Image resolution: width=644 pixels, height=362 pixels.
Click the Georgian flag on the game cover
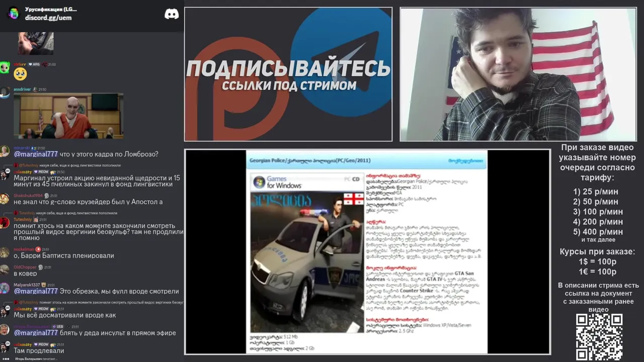[x=353, y=199]
